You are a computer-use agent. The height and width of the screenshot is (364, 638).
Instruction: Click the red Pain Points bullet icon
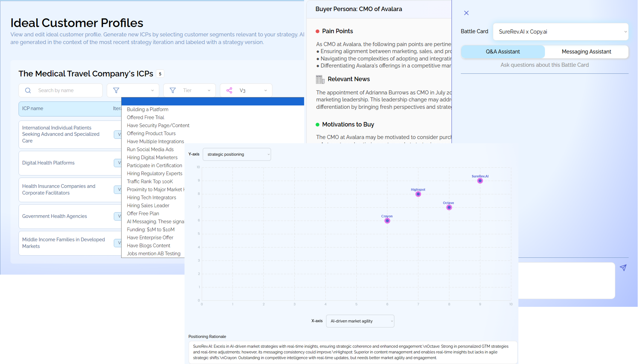pyautogui.click(x=318, y=31)
